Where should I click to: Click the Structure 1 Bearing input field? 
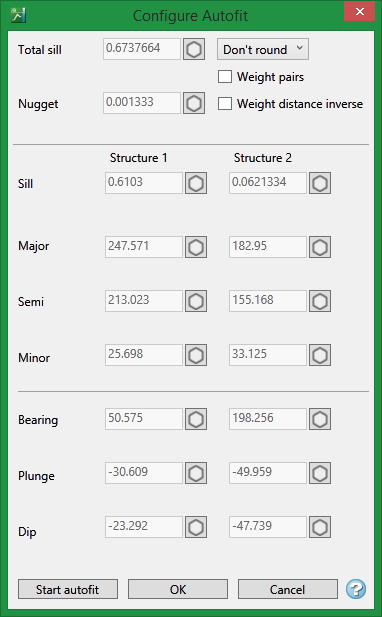[x=144, y=419]
